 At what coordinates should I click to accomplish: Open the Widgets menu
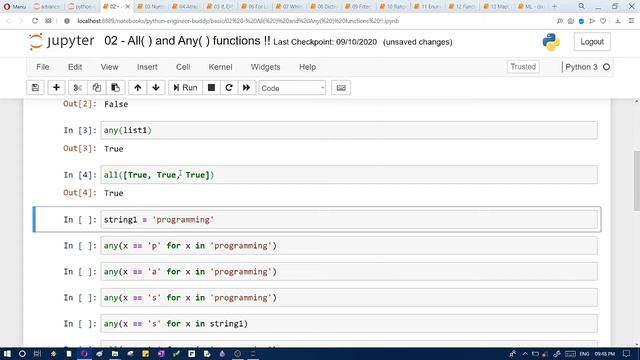tap(265, 67)
